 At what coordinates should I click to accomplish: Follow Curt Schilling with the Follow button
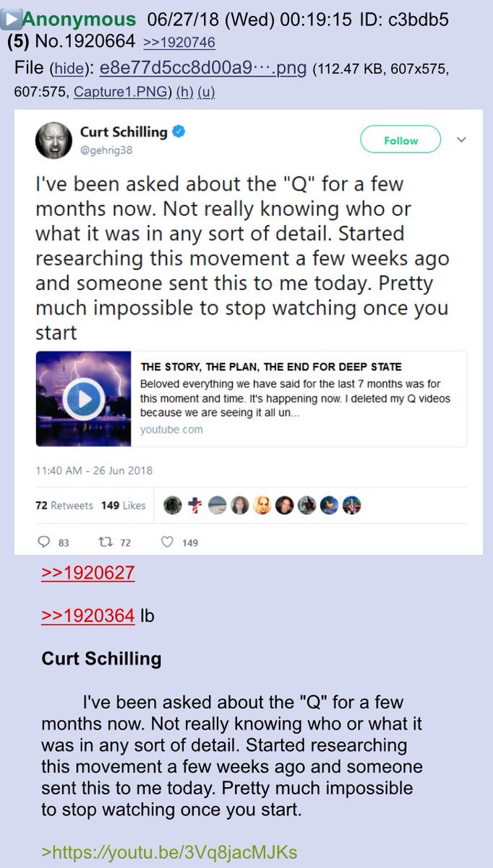click(400, 141)
